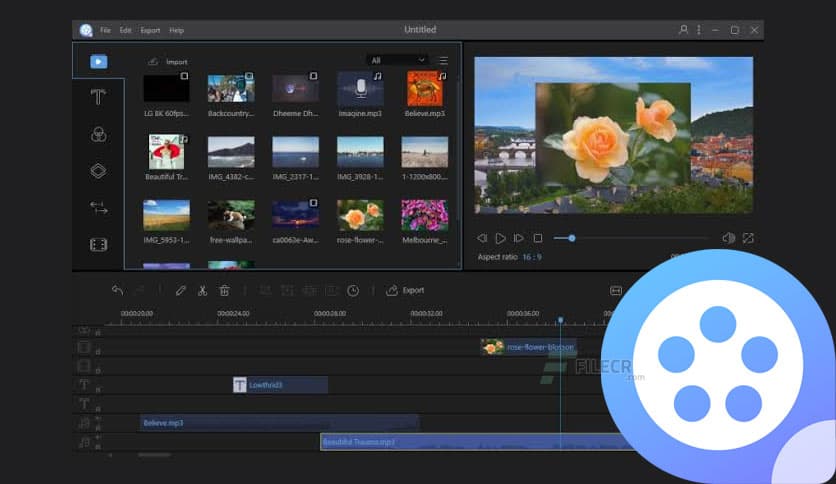Select the Believe.mp3 thumbnail in media library
The height and width of the screenshot is (484, 836).
coord(425,89)
